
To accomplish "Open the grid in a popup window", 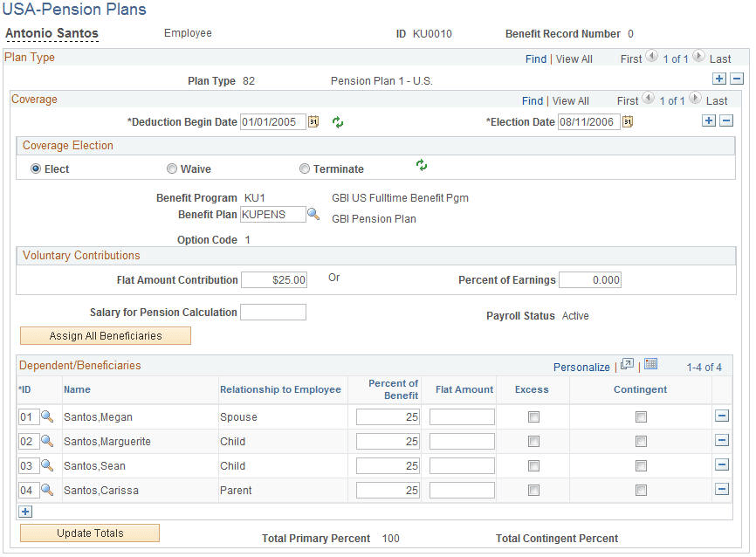I will coord(627,366).
